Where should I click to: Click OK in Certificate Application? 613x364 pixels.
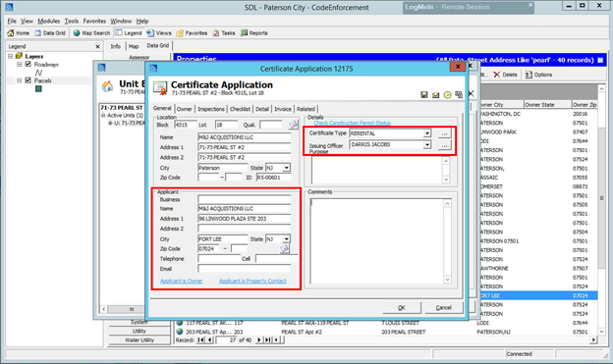pyautogui.click(x=402, y=308)
